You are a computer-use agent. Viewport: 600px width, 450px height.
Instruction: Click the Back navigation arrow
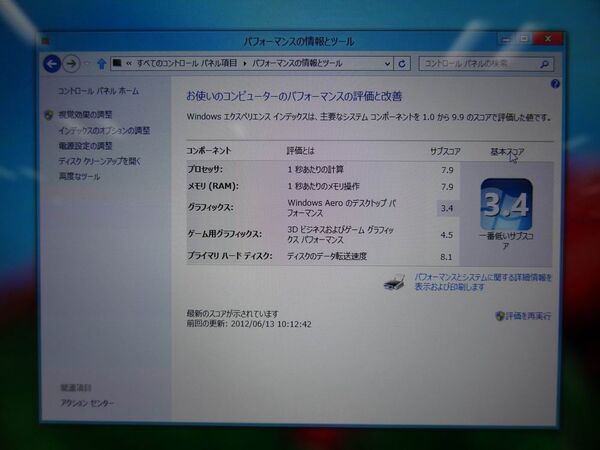pyautogui.click(x=52, y=64)
